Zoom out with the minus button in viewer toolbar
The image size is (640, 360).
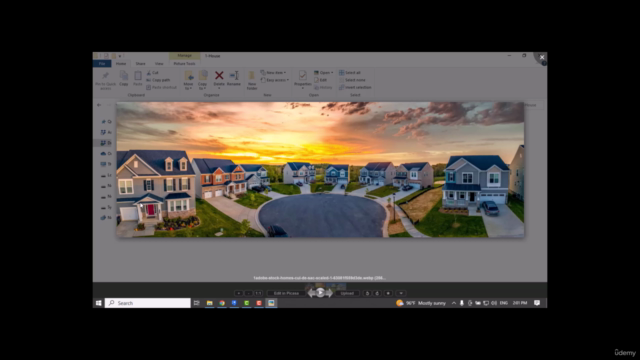click(x=248, y=293)
